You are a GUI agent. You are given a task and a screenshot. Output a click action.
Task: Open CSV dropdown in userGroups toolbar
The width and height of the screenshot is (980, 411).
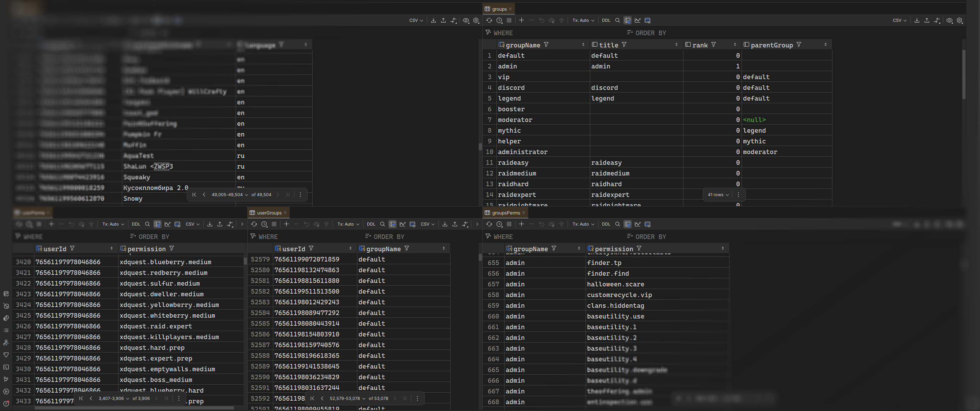427,224
